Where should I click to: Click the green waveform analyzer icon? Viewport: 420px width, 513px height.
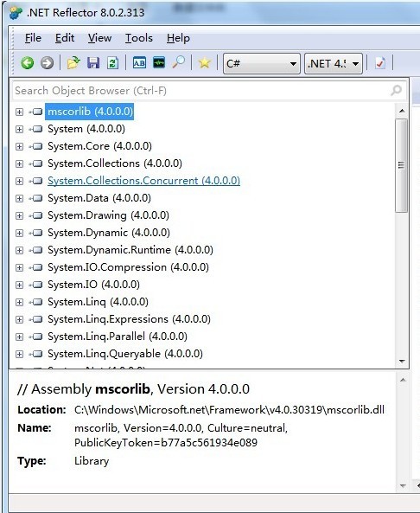[x=159, y=62]
